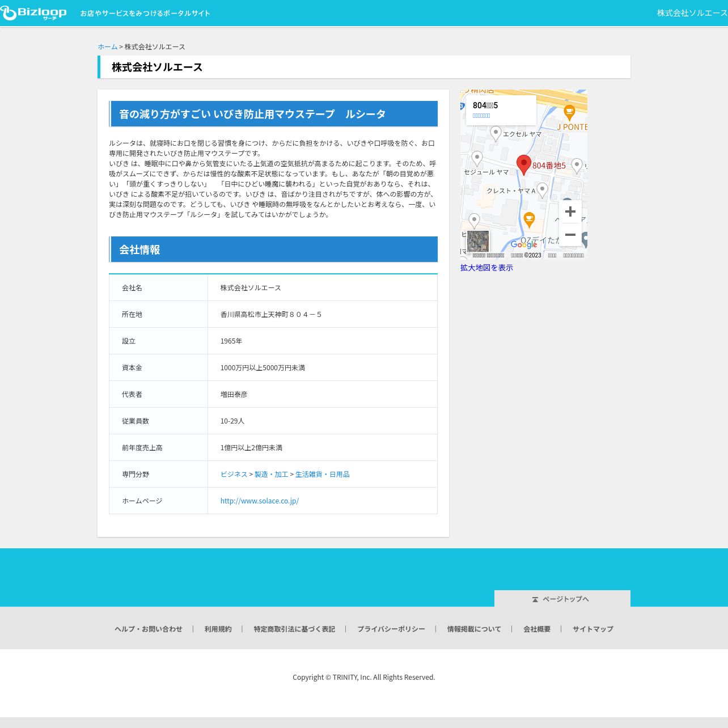Open the 製造・加工 category link

(x=272, y=474)
